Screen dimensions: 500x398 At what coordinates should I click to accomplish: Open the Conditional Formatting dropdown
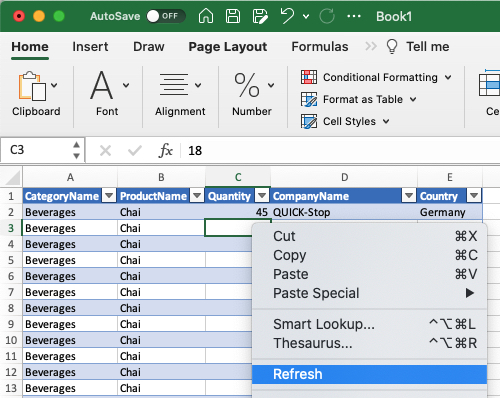tap(448, 77)
